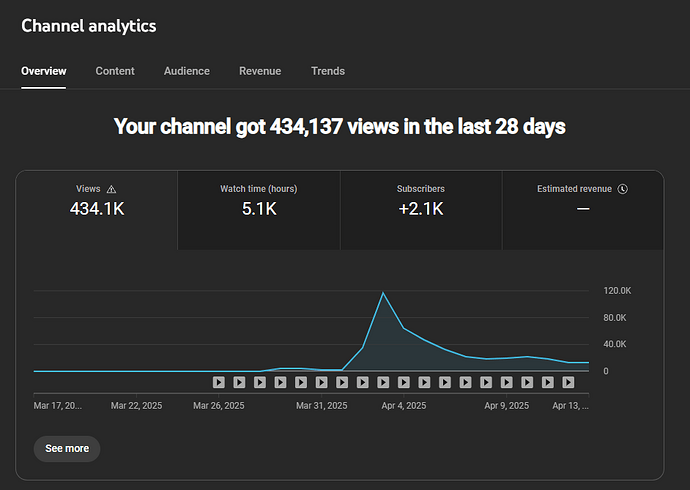Click the first (leftmost) video publish marker
690x490 pixels.
[x=219, y=382]
